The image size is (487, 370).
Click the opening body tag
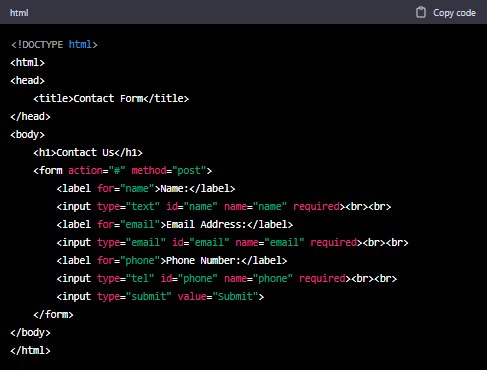[27, 134]
